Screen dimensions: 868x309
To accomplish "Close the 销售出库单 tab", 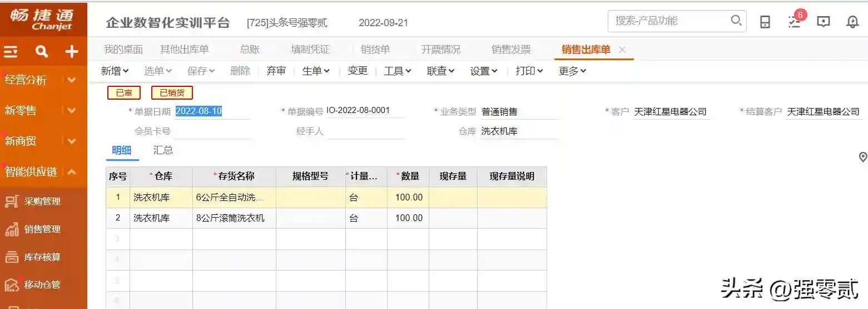I will [x=622, y=50].
